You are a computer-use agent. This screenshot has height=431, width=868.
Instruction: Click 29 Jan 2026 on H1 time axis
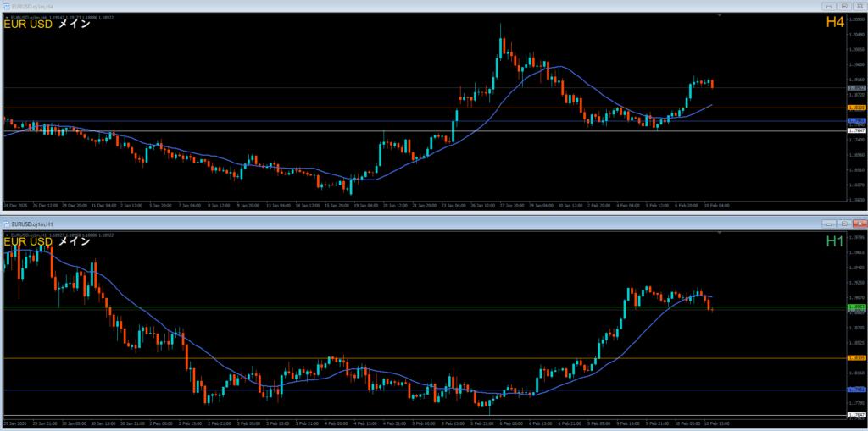(14, 423)
